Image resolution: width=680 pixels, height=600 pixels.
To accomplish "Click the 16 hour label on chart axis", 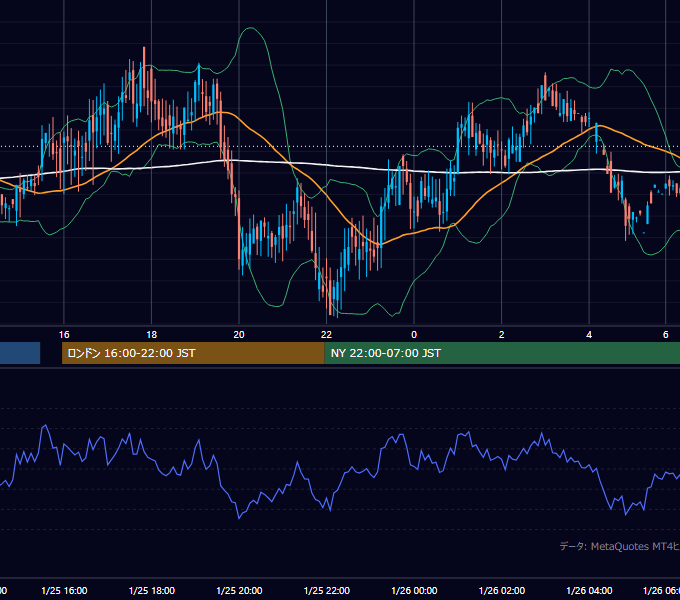I will pos(64,334).
